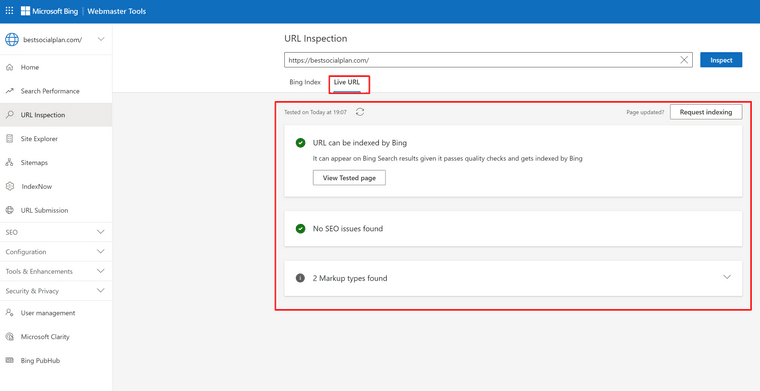Switch to the Live URL tab
The width and height of the screenshot is (760, 391).
pyautogui.click(x=347, y=82)
